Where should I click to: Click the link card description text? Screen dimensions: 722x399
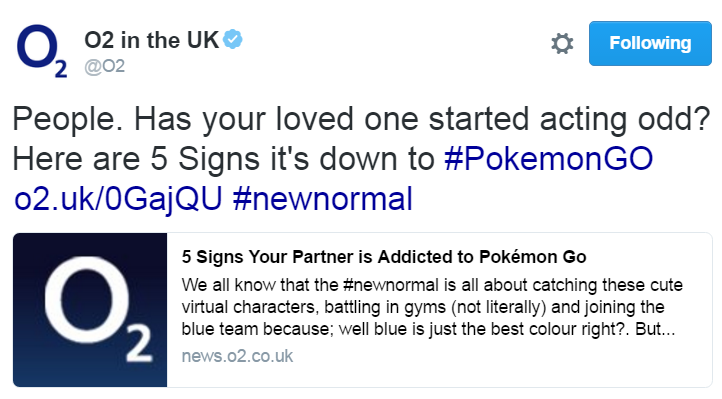(x=432, y=307)
